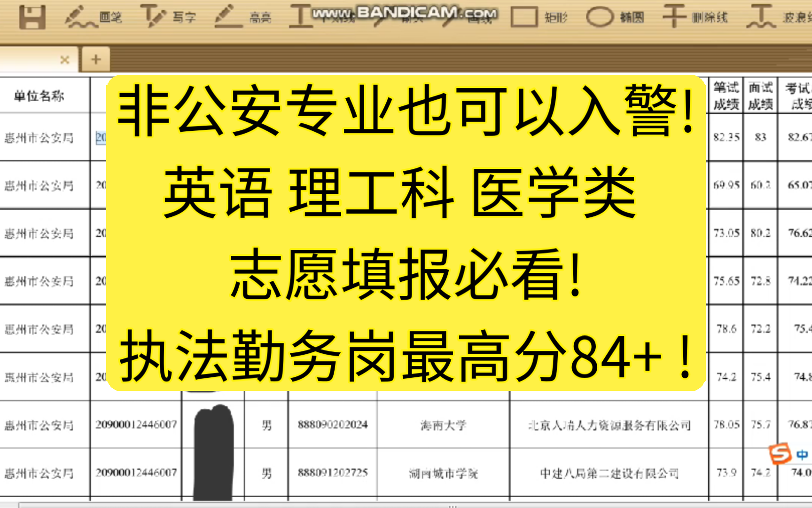The height and width of the screenshot is (508, 812).
Task: Click the 笔试成绩 column header
Action: pyautogui.click(x=726, y=95)
